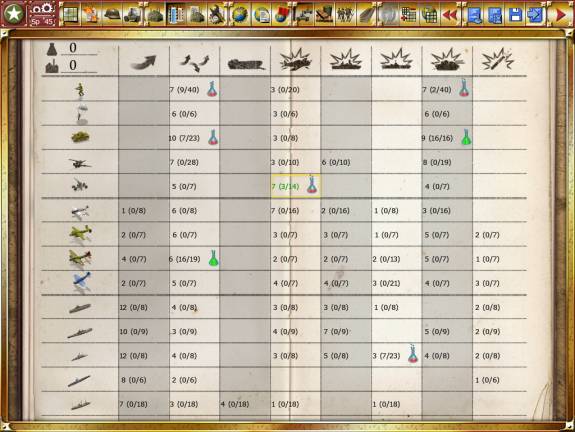Open the red-marked grid table icon
575x432 pixels.
pyautogui.click(x=409, y=15)
